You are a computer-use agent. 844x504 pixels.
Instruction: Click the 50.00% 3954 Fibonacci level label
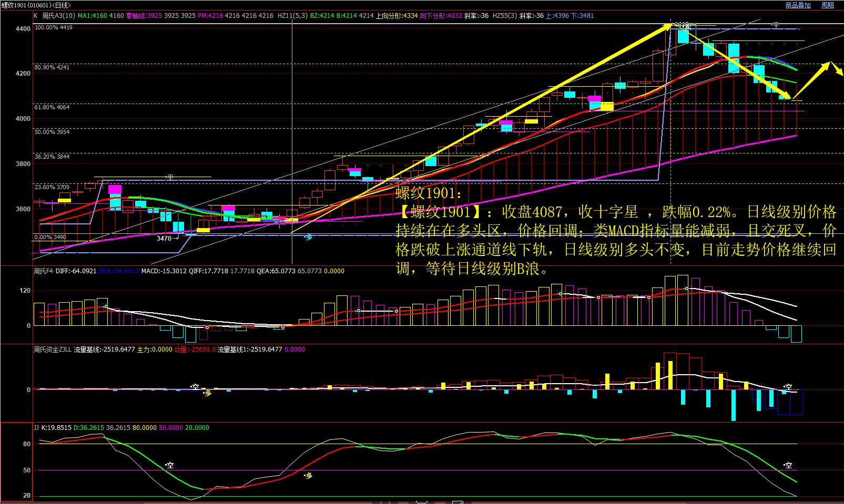(52, 132)
